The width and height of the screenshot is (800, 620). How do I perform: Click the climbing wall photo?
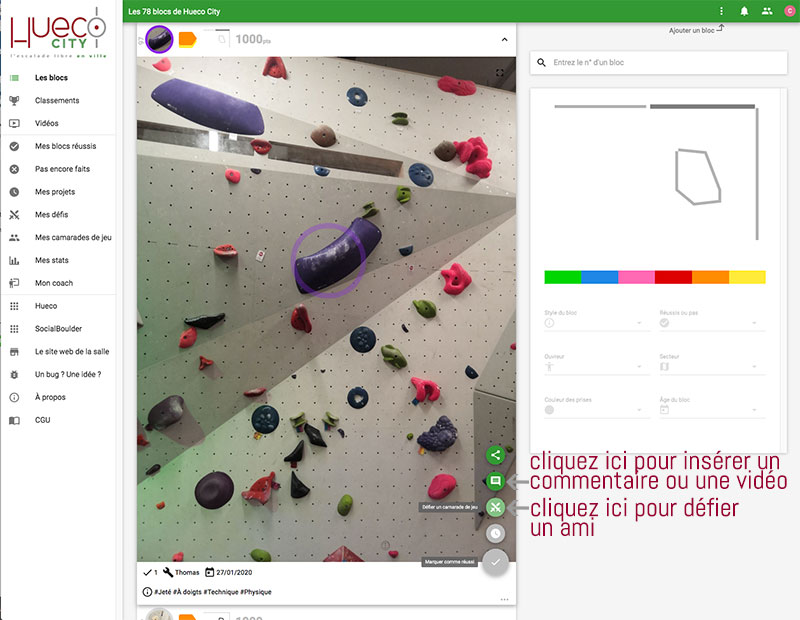(326, 309)
